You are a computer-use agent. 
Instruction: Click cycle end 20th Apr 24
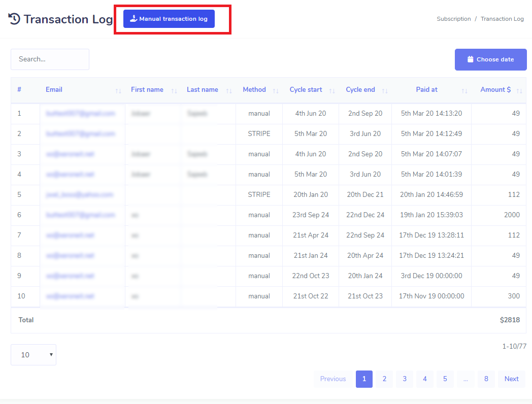(365, 255)
